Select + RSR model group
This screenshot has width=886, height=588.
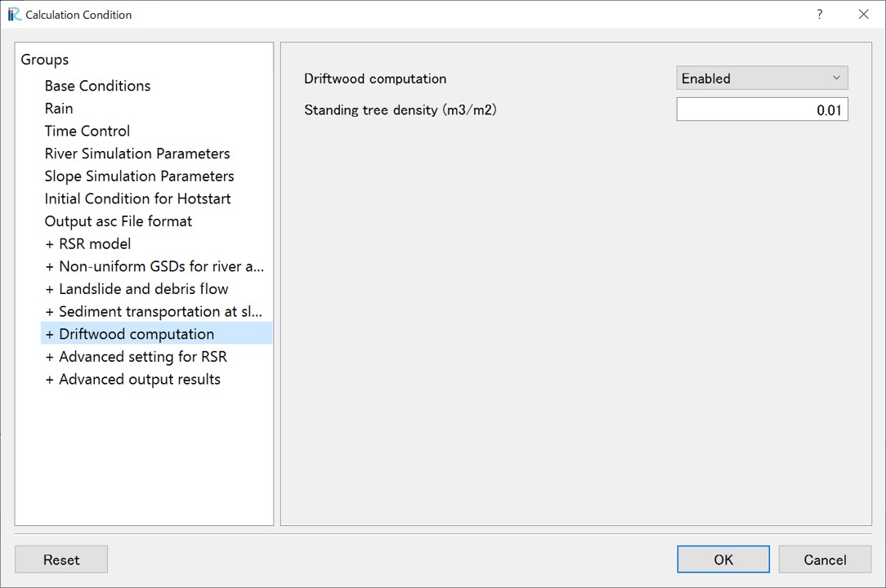click(x=88, y=244)
